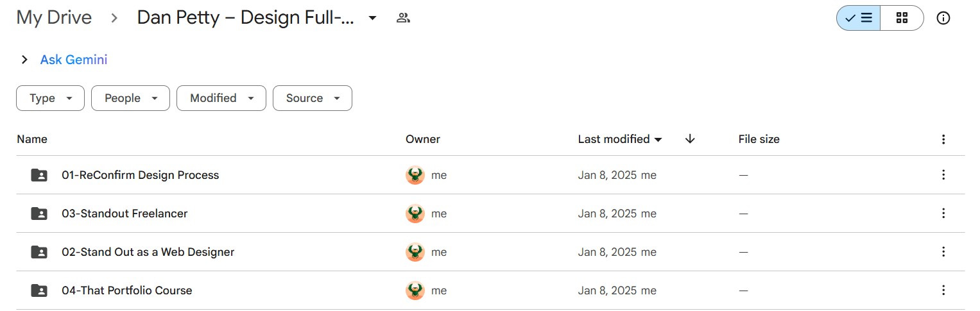
Task: Open the folder name dropdown arrow
Action: pyautogui.click(x=372, y=18)
